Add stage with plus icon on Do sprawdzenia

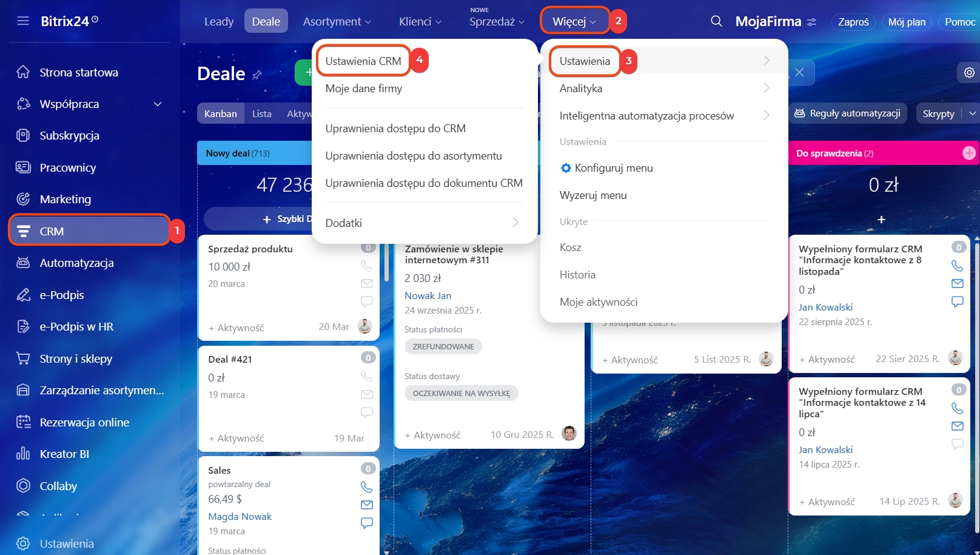969,153
